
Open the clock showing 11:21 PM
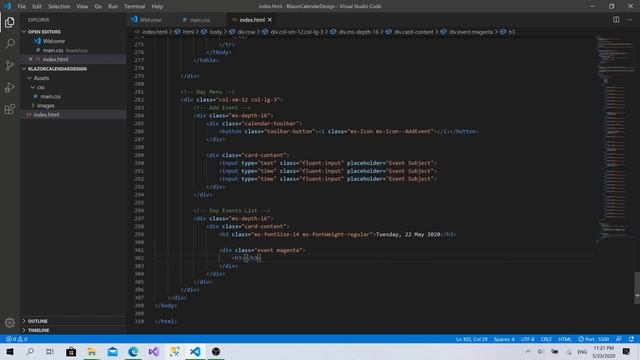[x=604, y=352]
